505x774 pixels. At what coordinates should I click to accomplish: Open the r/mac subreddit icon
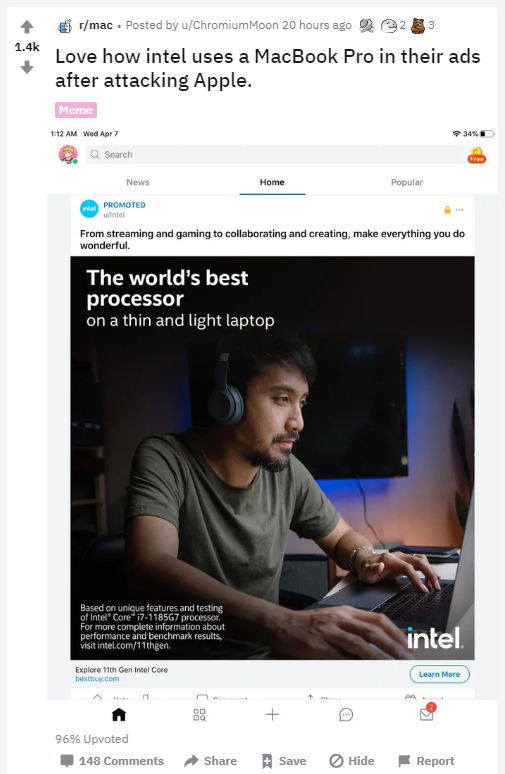[x=65, y=26]
